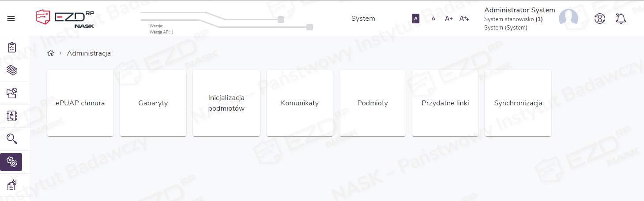Switch to larger A+ font size
The image size is (644, 201).
pos(448,19)
